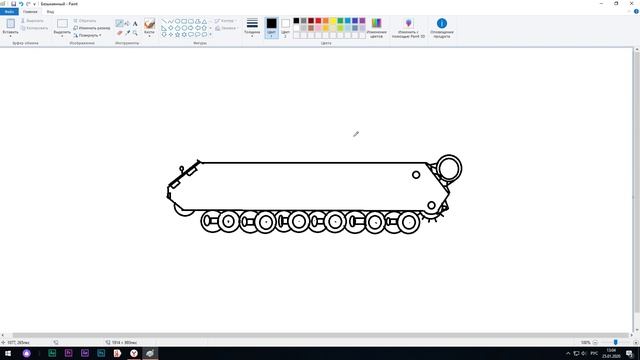
Task: Select the Five-point star shape
Action: [178, 35]
